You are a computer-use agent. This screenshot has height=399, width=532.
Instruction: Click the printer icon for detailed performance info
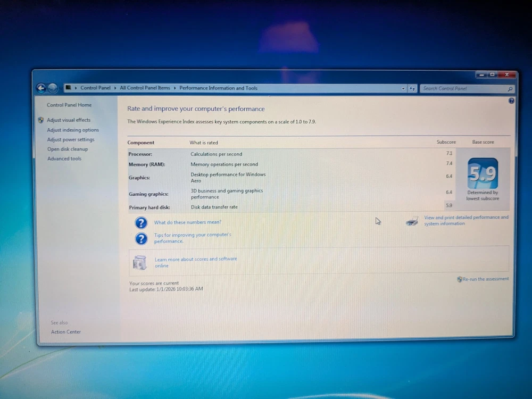[x=412, y=221]
